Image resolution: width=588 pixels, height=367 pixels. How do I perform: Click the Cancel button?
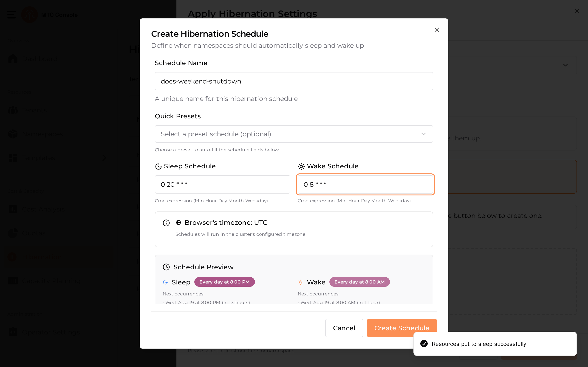tap(344, 328)
